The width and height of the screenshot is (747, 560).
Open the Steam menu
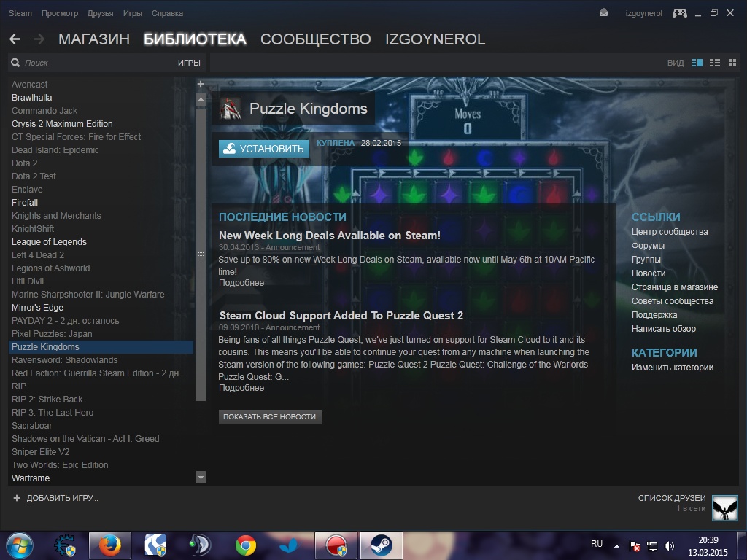(20, 13)
